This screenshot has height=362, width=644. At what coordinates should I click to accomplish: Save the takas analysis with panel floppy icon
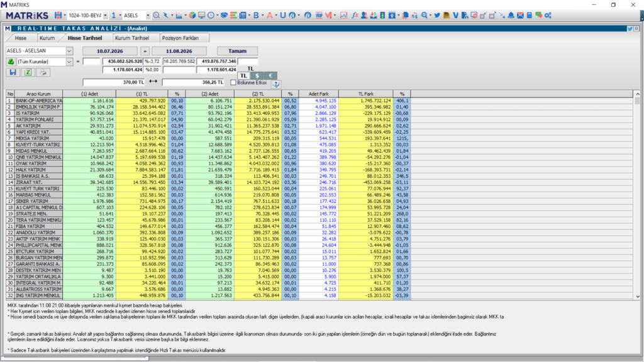(x=13, y=72)
